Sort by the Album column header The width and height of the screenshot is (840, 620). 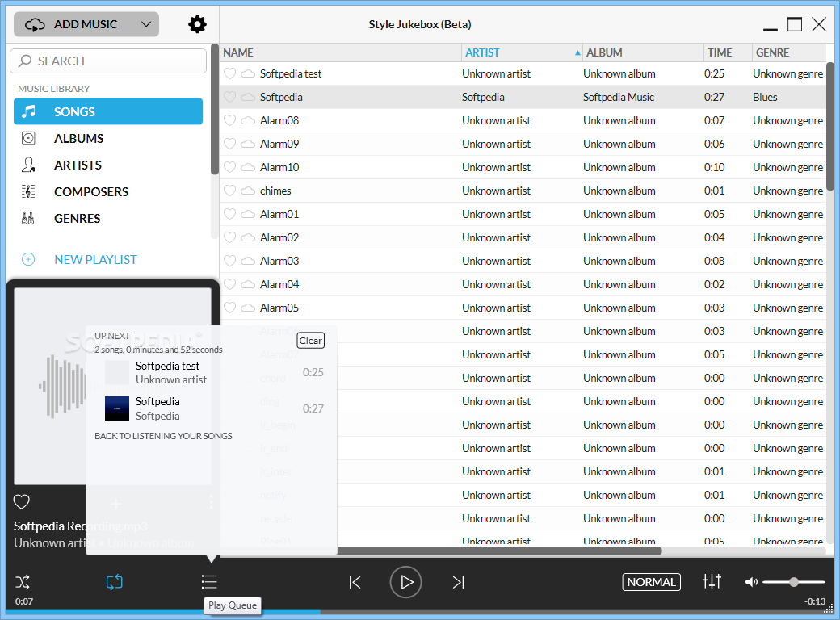point(643,52)
